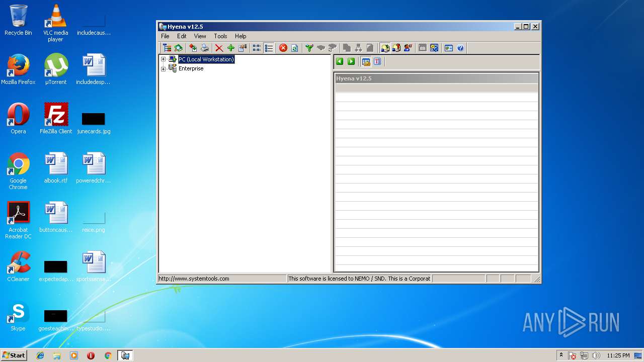644x362 pixels.
Task: Click the blue settings window icon
Action: click(434, 48)
